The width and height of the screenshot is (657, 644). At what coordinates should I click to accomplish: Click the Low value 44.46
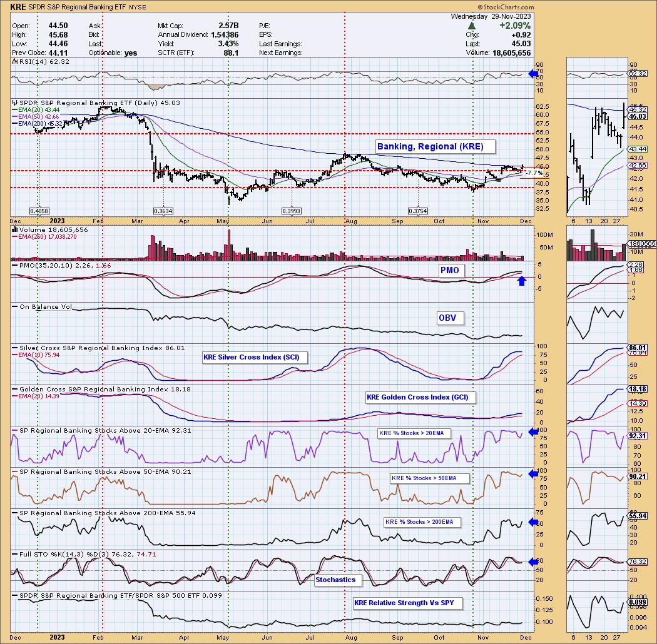point(58,44)
